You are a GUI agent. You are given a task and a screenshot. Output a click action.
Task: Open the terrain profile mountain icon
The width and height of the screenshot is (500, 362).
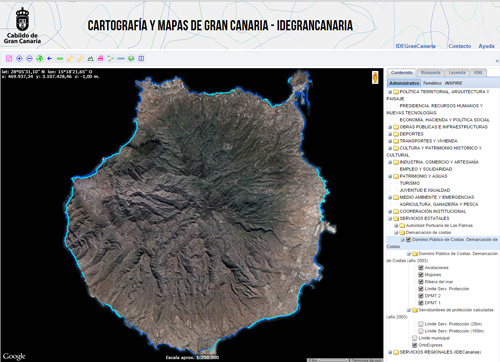90,59
